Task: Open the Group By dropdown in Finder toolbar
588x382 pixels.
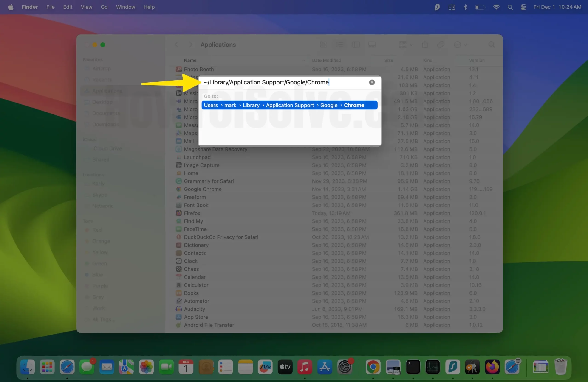Action: tap(405, 45)
